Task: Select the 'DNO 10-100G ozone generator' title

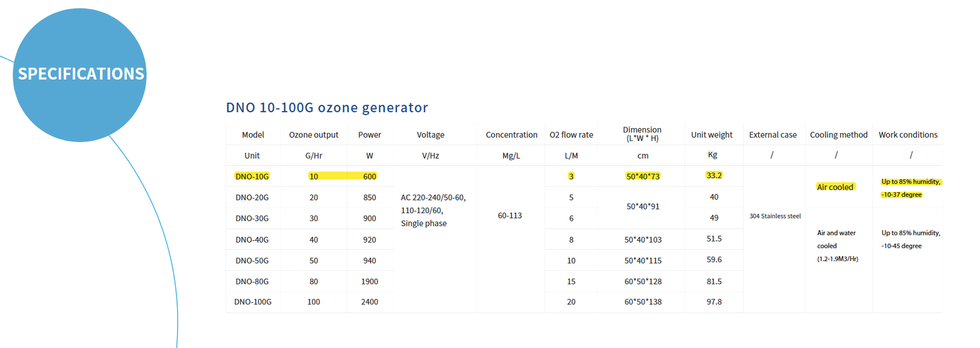Action: [326, 107]
